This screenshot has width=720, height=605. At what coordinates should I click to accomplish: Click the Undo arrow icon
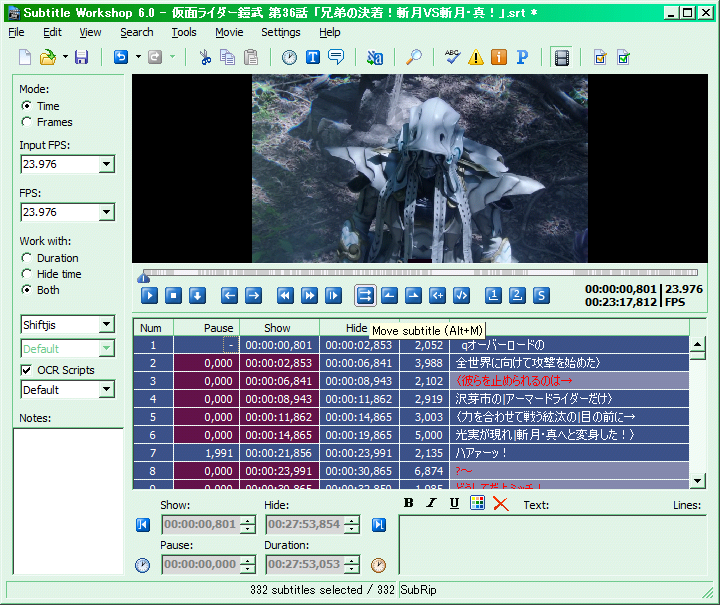pyautogui.click(x=121, y=57)
